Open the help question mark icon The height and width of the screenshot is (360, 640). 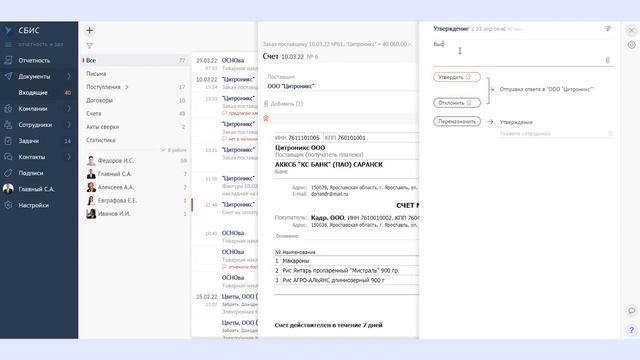(631, 329)
